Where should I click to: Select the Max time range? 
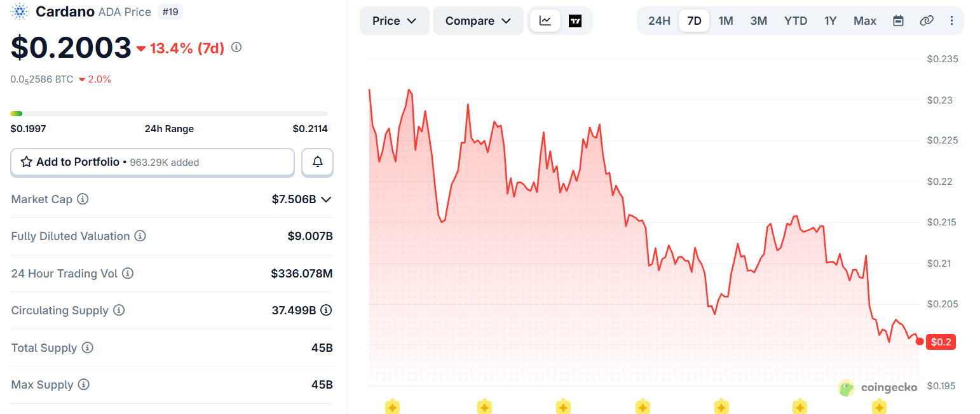point(865,21)
